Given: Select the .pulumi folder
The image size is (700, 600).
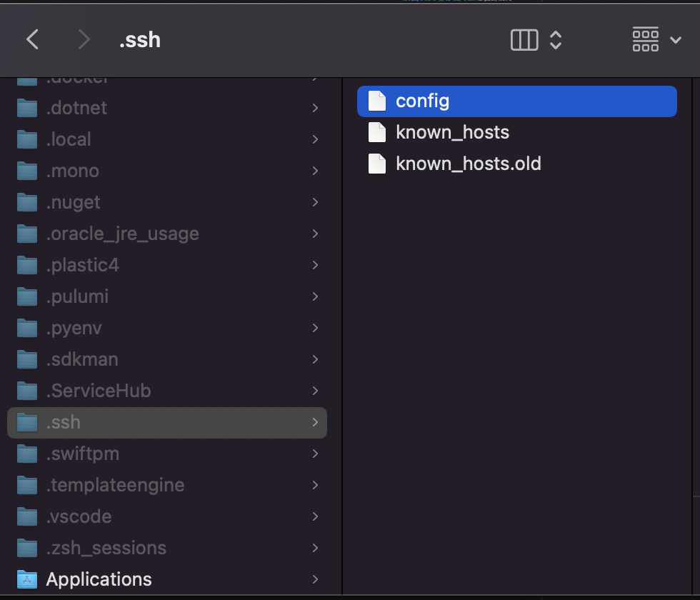Looking at the screenshot, I should (x=167, y=296).
